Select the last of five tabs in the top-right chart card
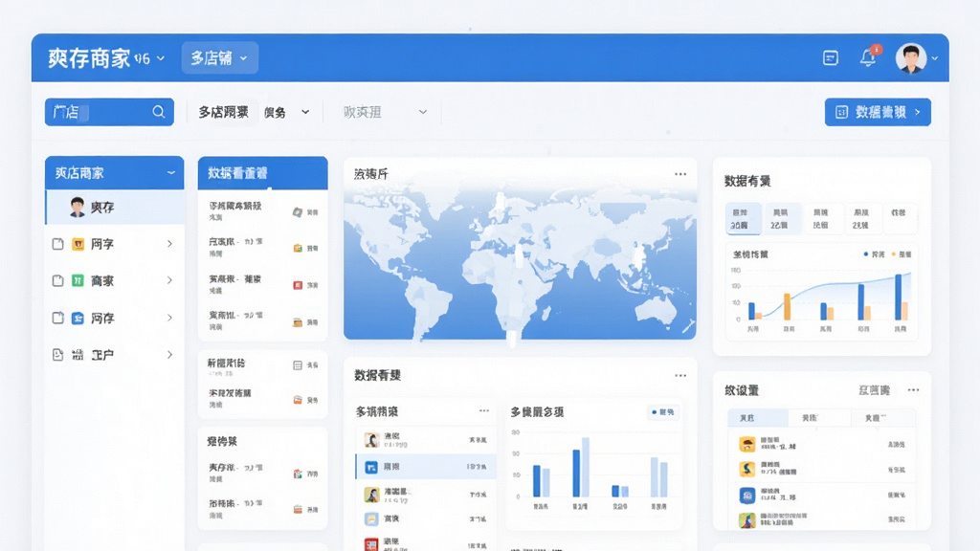The image size is (980, 551). click(x=898, y=218)
